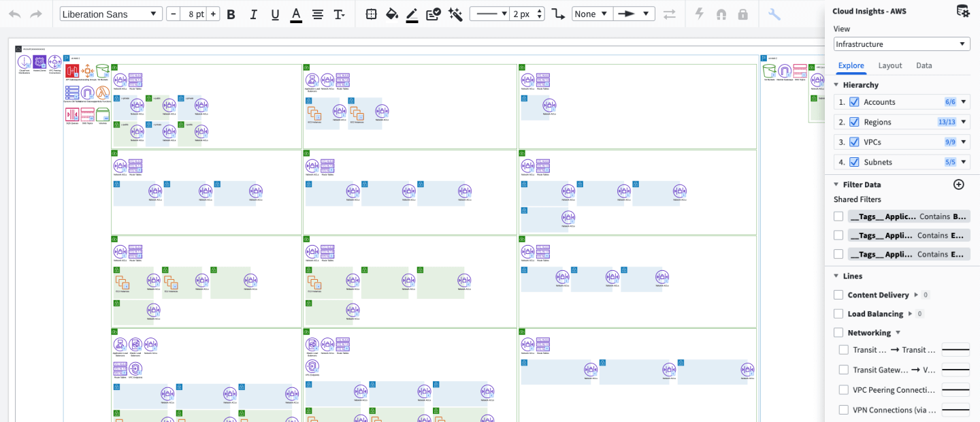980x422 pixels.
Task: Select the CloudFront Distributions icon in diagram
Action: point(24,63)
